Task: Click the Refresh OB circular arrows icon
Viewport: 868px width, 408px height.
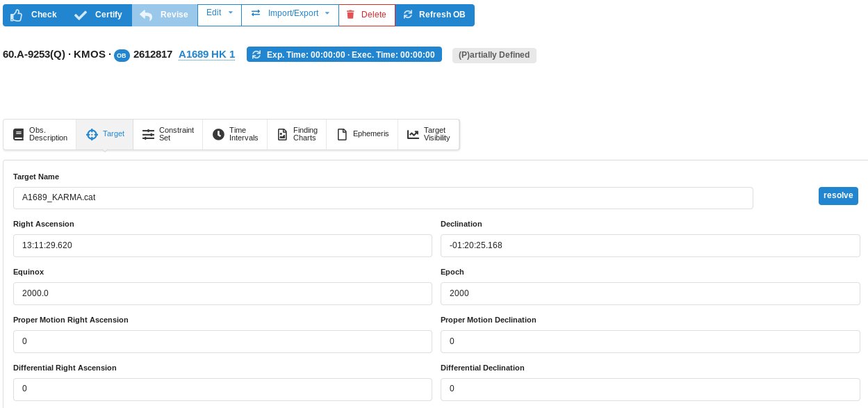Action: click(x=407, y=15)
